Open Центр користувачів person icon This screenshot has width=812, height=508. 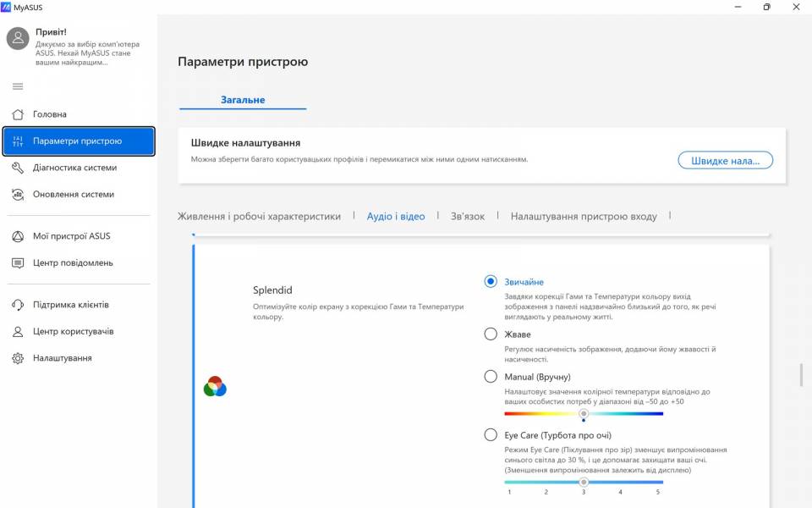(18, 332)
